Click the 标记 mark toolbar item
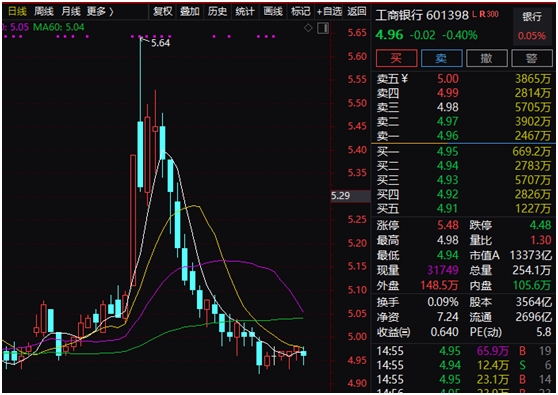Viewport: 558px width, 395px height. tap(300, 11)
